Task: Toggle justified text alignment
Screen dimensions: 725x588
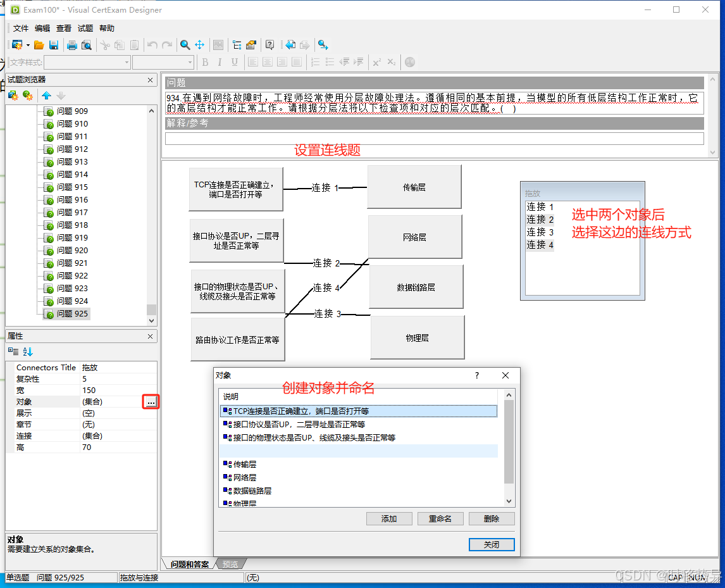Action: tap(296, 62)
